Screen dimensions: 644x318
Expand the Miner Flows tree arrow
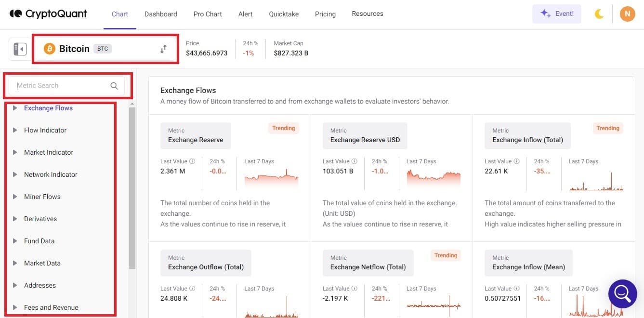click(15, 197)
